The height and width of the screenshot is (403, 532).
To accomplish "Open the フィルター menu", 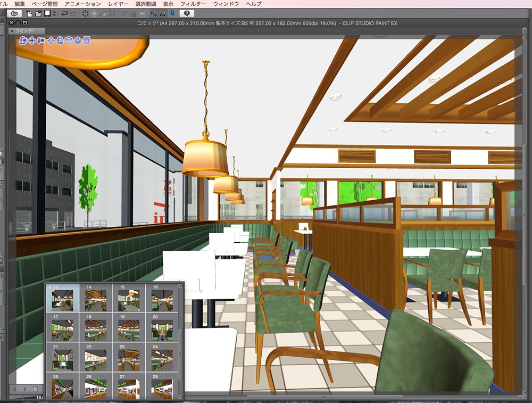I will click(193, 4).
